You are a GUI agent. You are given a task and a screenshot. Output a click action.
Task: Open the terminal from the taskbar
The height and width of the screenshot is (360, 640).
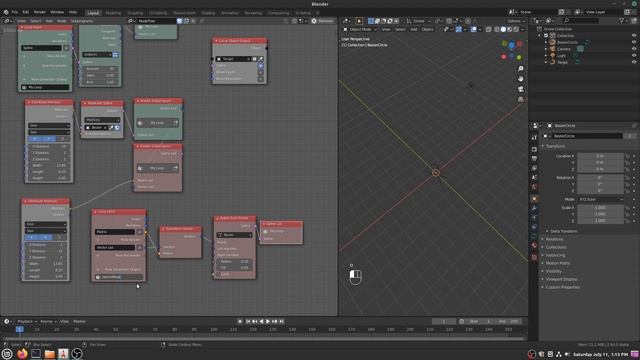[x=36, y=353]
